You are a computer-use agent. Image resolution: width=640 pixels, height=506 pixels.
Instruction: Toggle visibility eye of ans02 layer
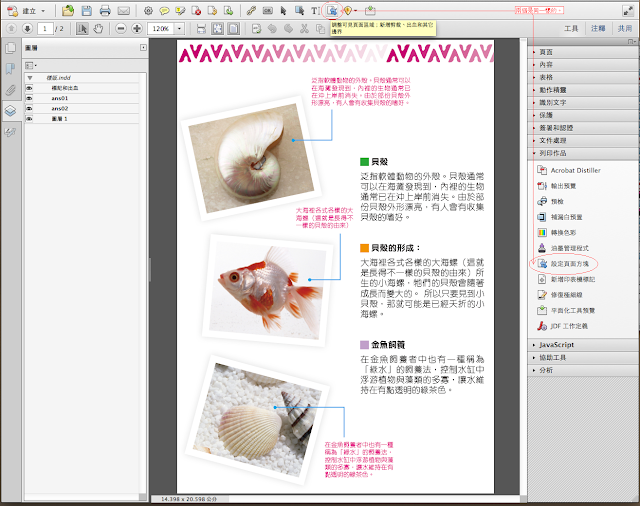pos(29,108)
